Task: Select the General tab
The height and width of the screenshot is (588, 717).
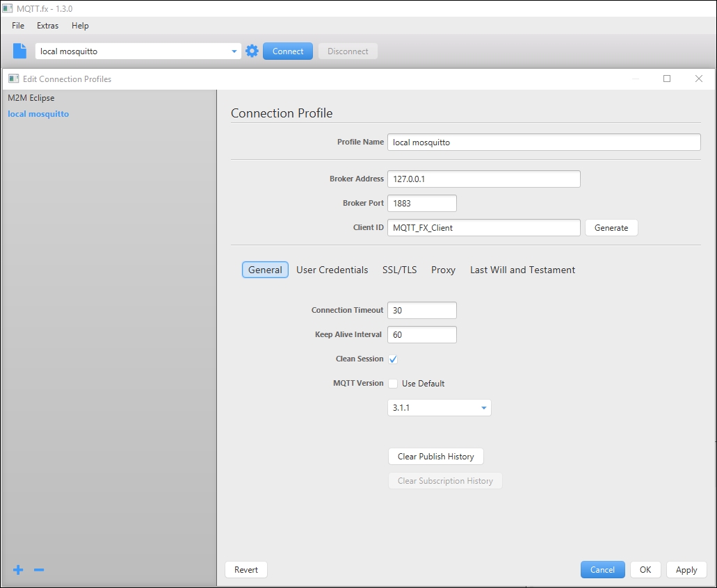Action: tap(265, 270)
